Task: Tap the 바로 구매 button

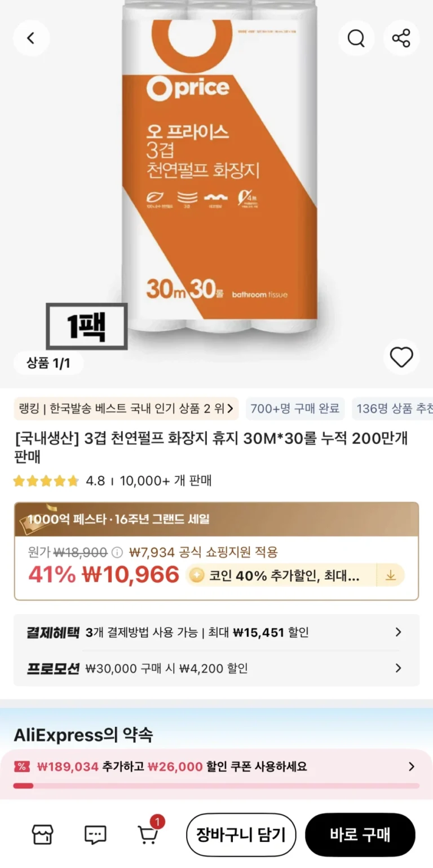Action: [360, 835]
